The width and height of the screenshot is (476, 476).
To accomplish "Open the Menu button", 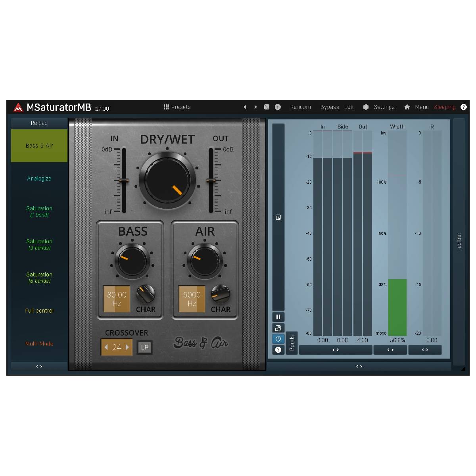I will tap(422, 107).
